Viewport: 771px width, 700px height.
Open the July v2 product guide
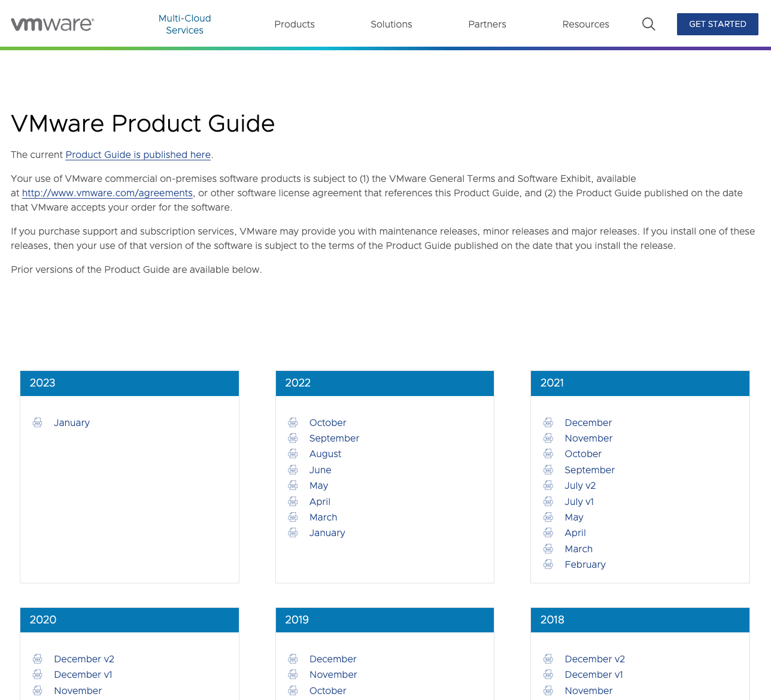(580, 485)
